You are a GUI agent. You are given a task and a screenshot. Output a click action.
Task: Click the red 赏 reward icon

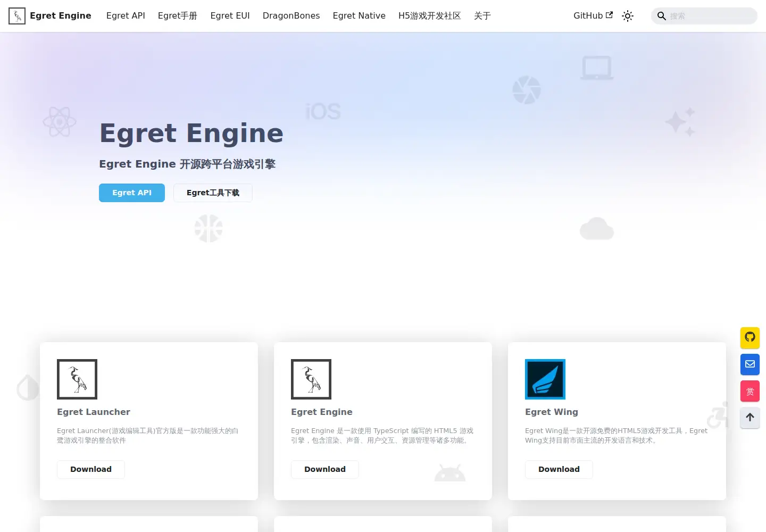750,391
